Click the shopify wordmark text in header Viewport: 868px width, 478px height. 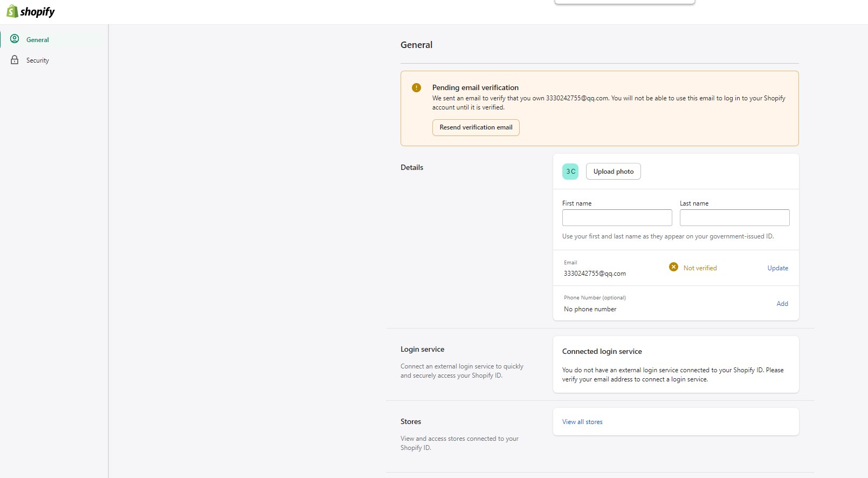click(37, 12)
